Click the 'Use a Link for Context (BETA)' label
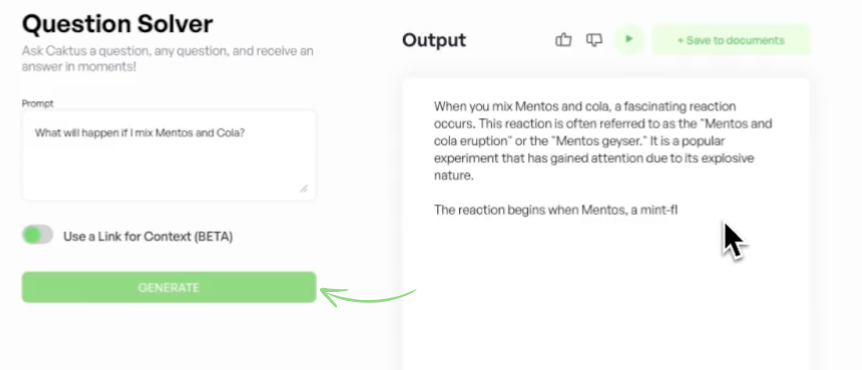Image resolution: width=862 pixels, height=370 pixels. pyautogui.click(x=148, y=236)
